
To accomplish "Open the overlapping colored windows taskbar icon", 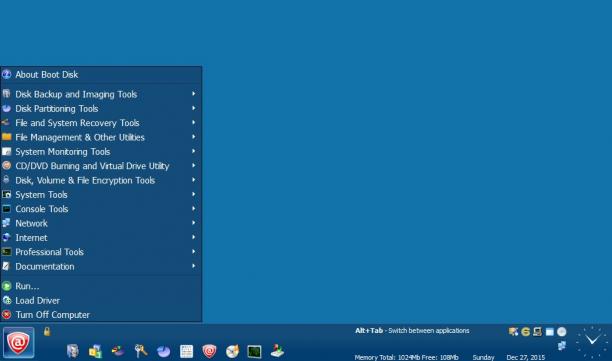I will click(95, 351).
